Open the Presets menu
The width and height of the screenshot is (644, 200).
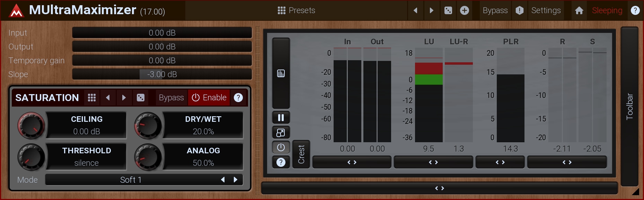(297, 10)
